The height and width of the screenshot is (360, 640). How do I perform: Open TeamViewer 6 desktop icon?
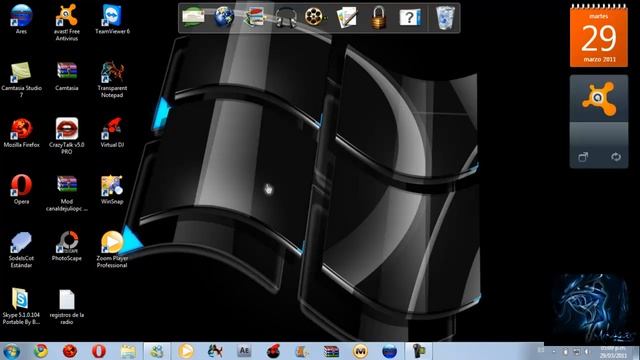click(112, 20)
